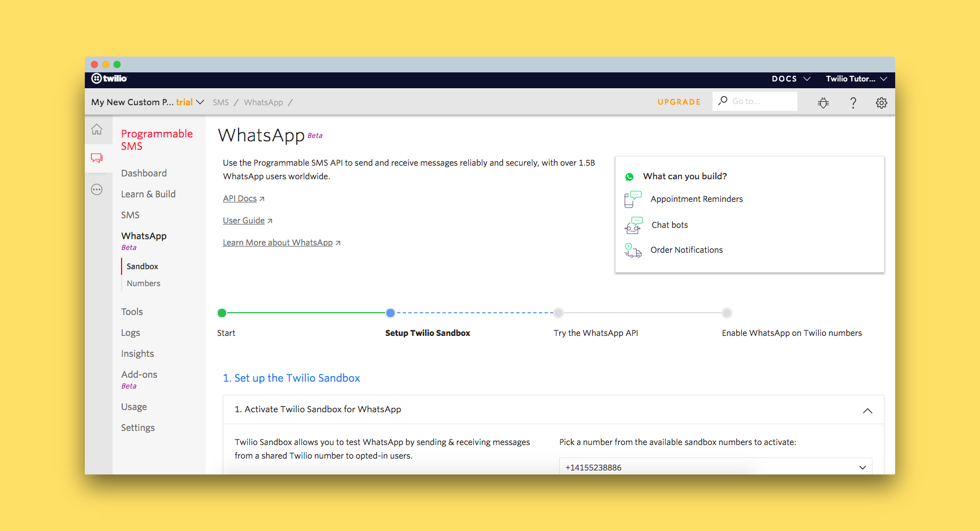
Task: Open the home icon in sidebar
Action: click(x=97, y=129)
